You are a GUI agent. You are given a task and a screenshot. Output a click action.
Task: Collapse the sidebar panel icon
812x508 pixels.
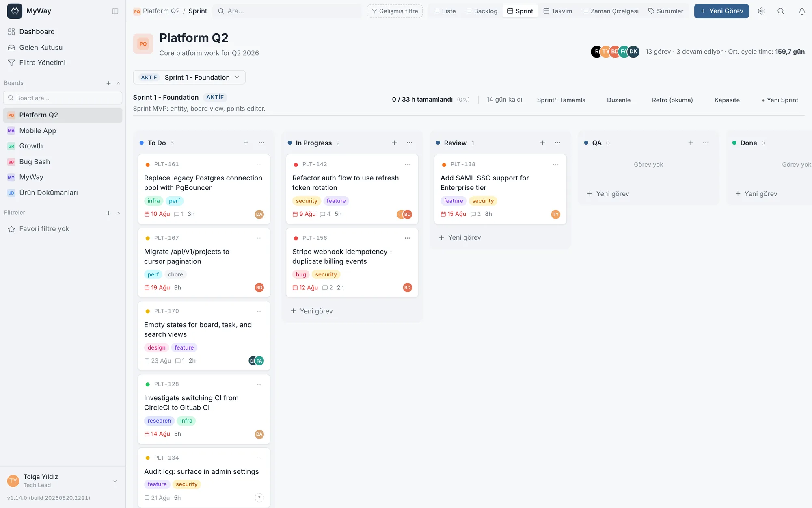(x=115, y=11)
